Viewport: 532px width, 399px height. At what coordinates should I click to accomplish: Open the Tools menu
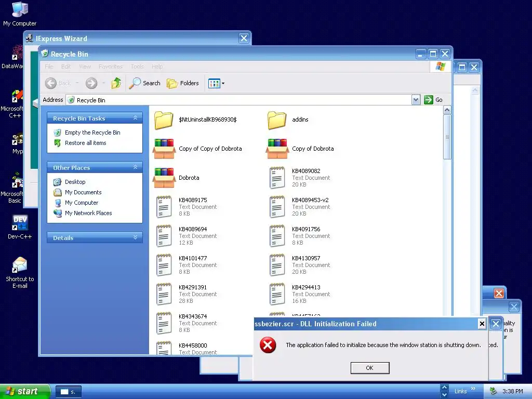tap(137, 66)
